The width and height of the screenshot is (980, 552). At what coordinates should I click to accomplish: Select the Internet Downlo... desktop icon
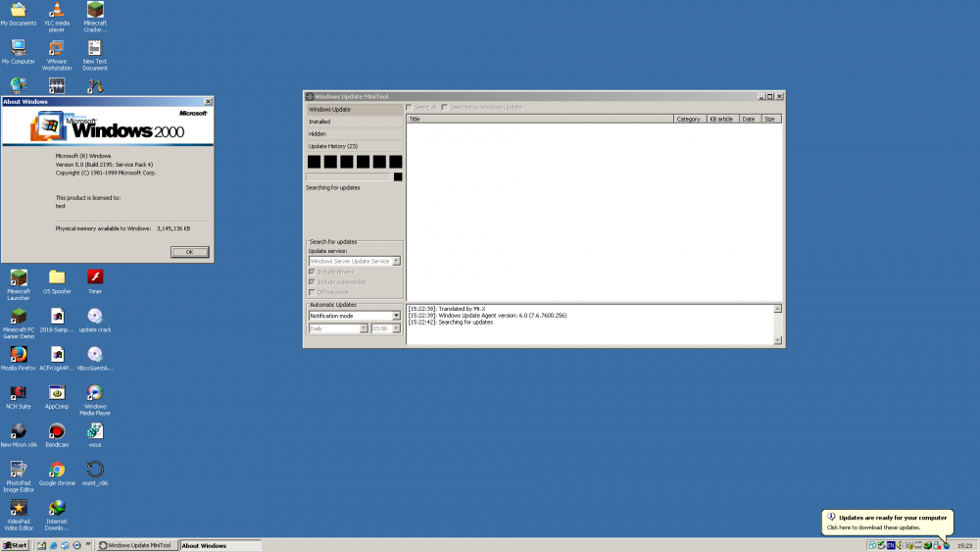pyautogui.click(x=56, y=515)
